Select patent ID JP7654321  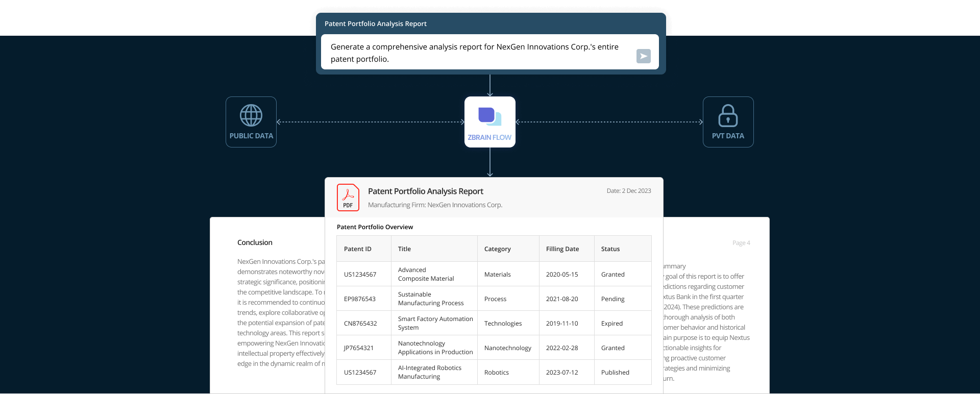(x=359, y=348)
